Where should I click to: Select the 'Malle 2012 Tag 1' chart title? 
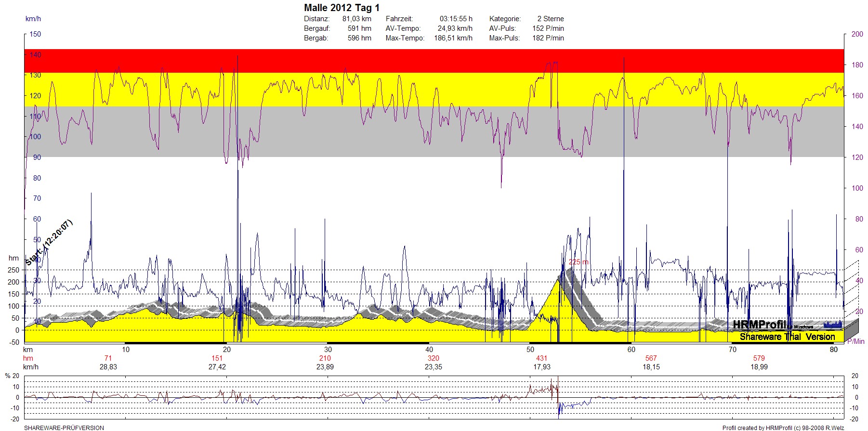point(342,8)
